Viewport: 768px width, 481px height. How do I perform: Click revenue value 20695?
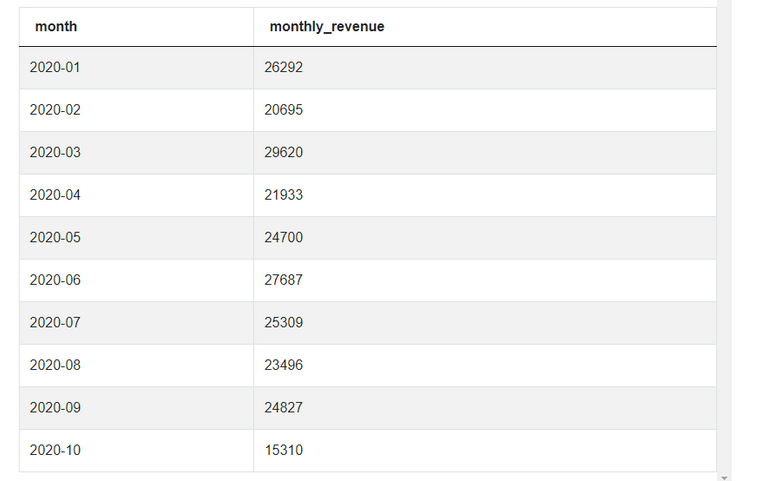283,110
